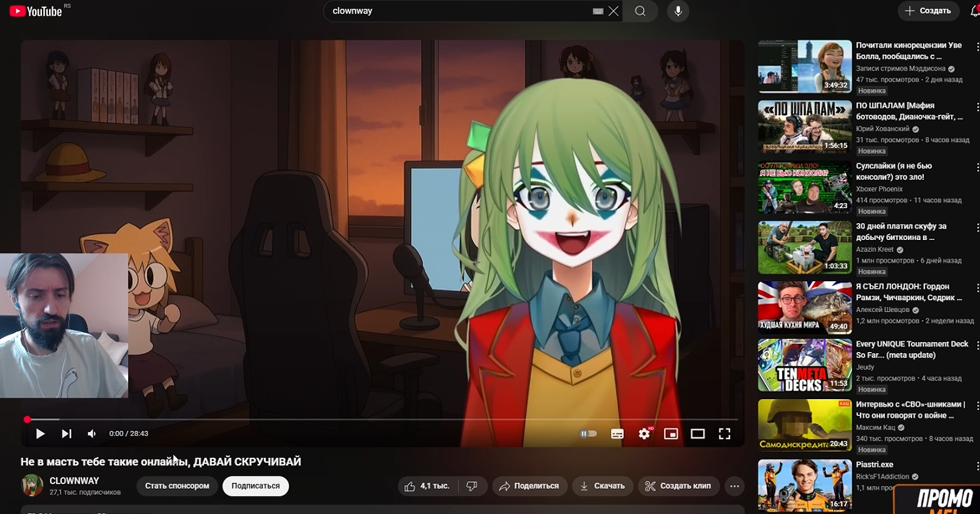Open title Every UNIQUE Tournament Deck
Image resolution: width=980 pixels, height=514 pixels.
coord(912,350)
